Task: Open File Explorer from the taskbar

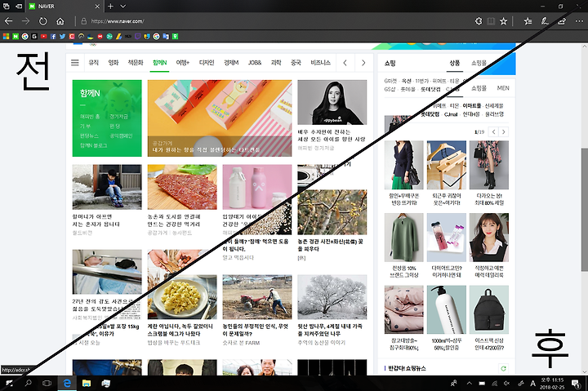Action: click(87, 383)
